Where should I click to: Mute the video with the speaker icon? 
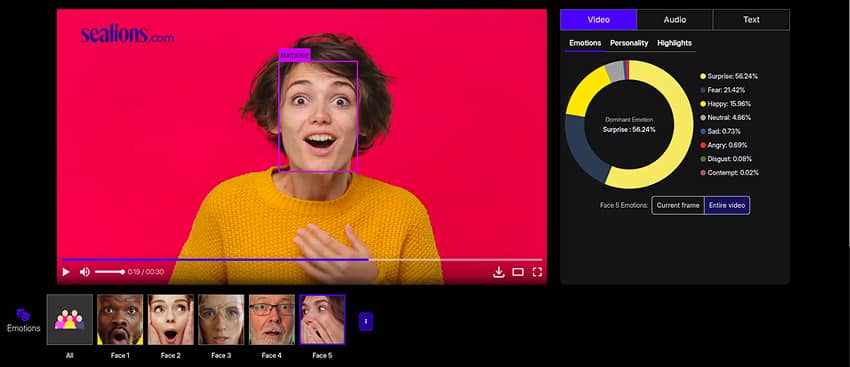pyautogui.click(x=85, y=272)
